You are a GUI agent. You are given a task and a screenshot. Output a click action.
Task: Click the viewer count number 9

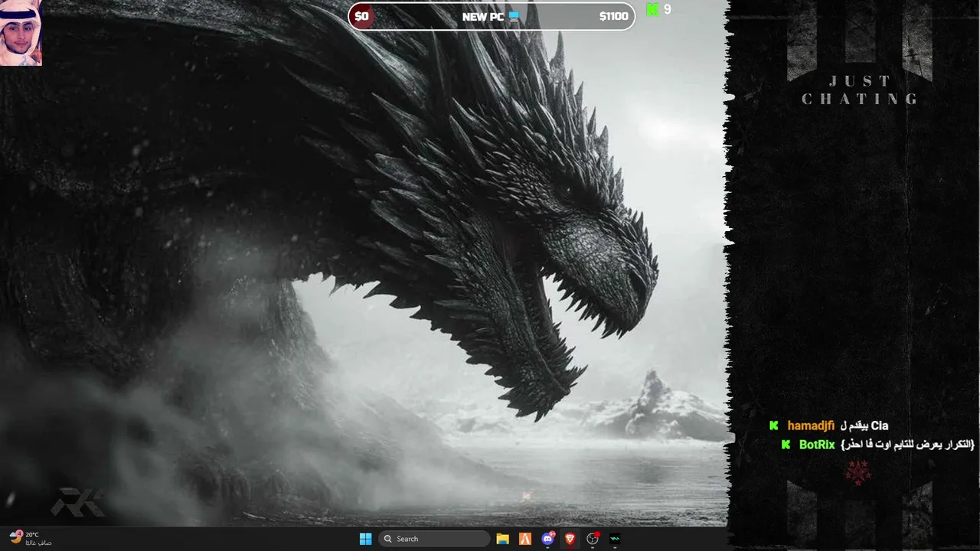[x=668, y=10]
